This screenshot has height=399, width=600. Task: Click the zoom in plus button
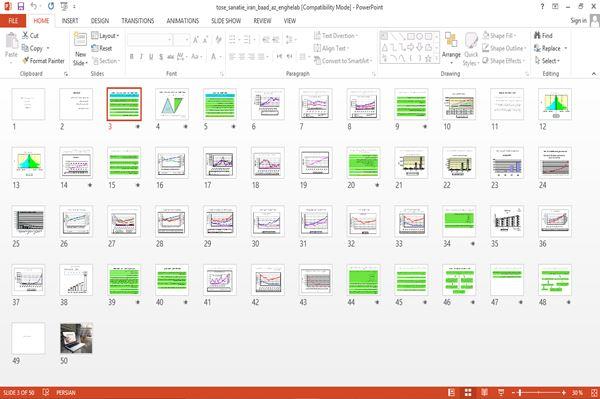click(x=563, y=392)
